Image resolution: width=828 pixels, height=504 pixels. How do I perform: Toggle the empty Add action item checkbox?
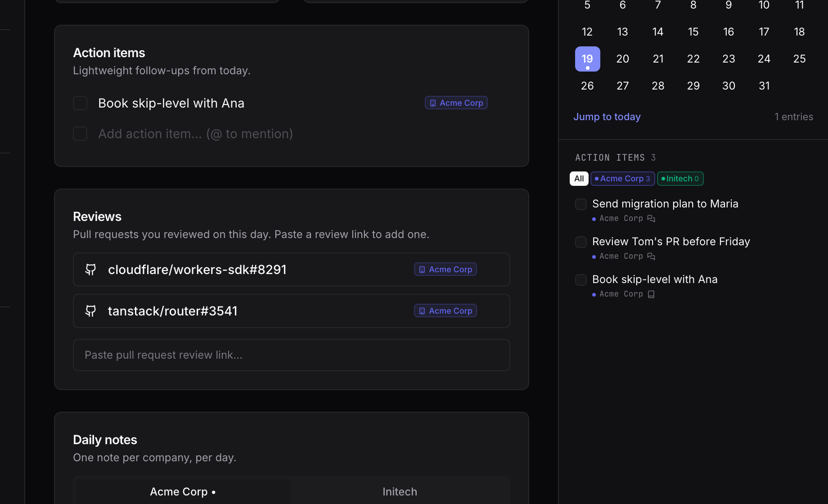point(80,134)
